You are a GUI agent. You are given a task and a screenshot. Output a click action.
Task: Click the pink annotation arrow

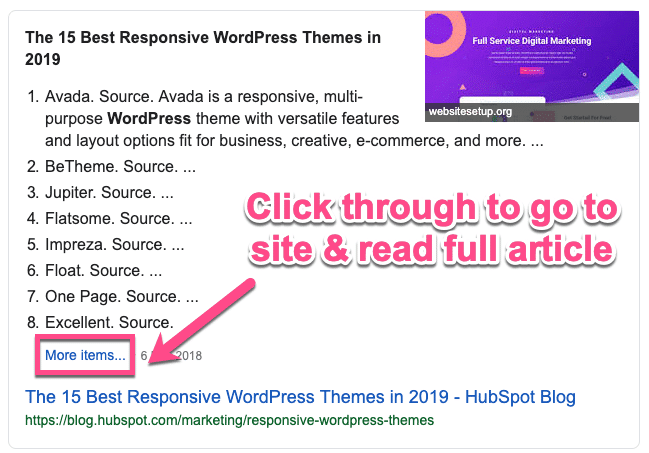(195, 317)
